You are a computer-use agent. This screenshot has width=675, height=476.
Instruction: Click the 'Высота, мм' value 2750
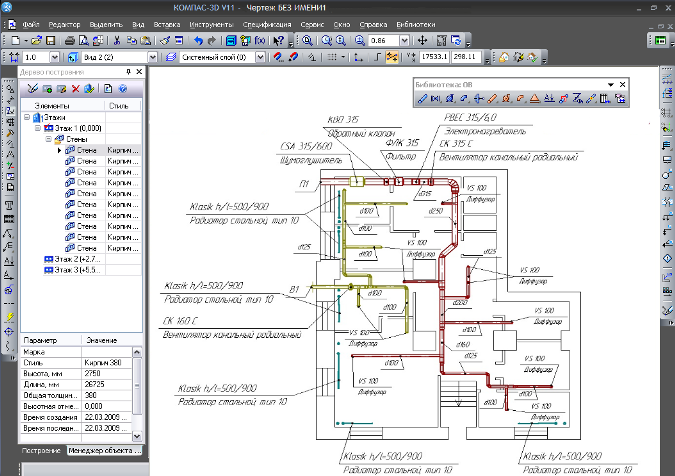[x=107, y=373]
